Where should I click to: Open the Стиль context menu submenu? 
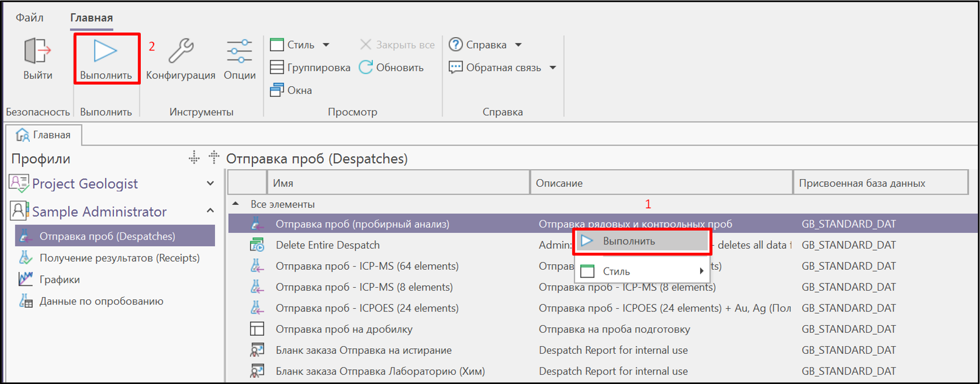coord(642,271)
